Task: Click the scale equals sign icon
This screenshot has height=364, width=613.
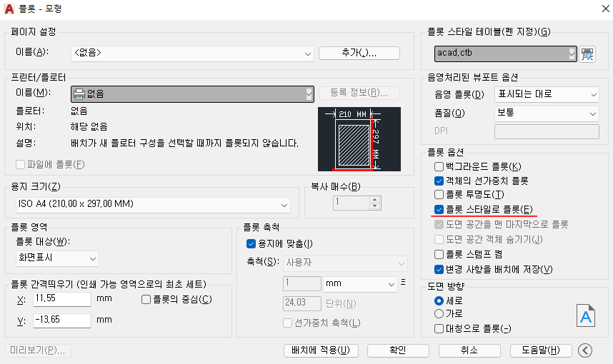Action: click(403, 282)
